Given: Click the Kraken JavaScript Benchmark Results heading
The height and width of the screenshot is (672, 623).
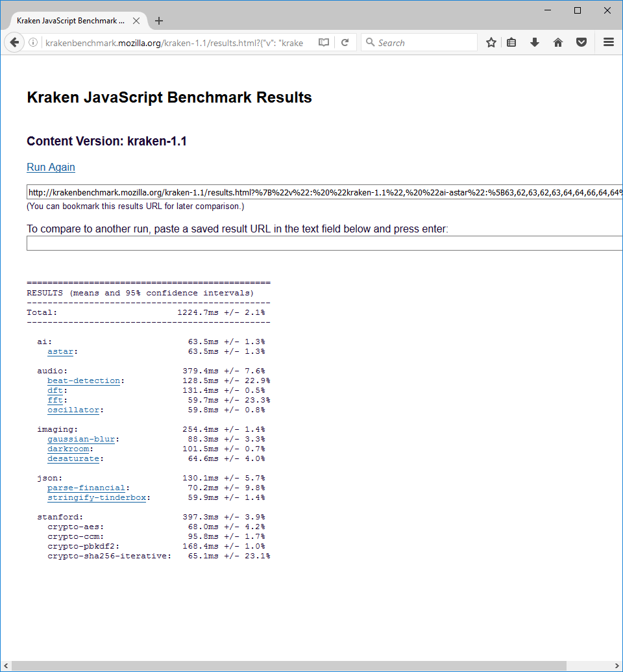Looking at the screenshot, I should (x=169, y=97).
